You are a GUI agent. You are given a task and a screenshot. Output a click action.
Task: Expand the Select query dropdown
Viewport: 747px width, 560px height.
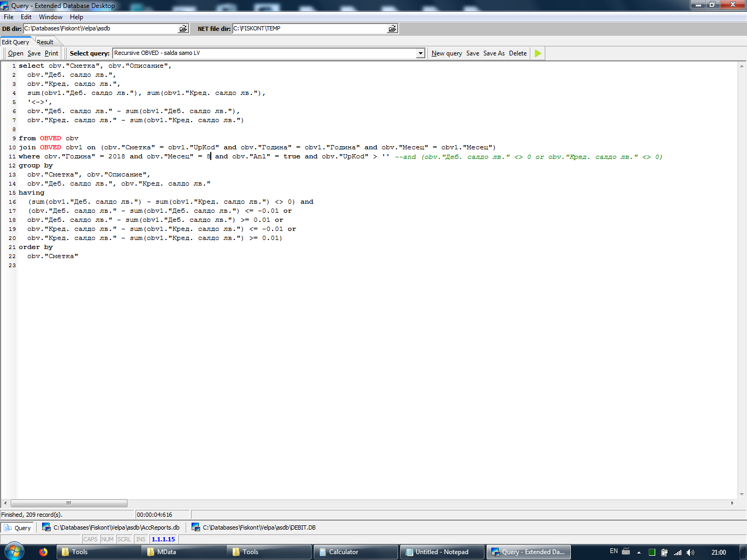pos(420,53)
